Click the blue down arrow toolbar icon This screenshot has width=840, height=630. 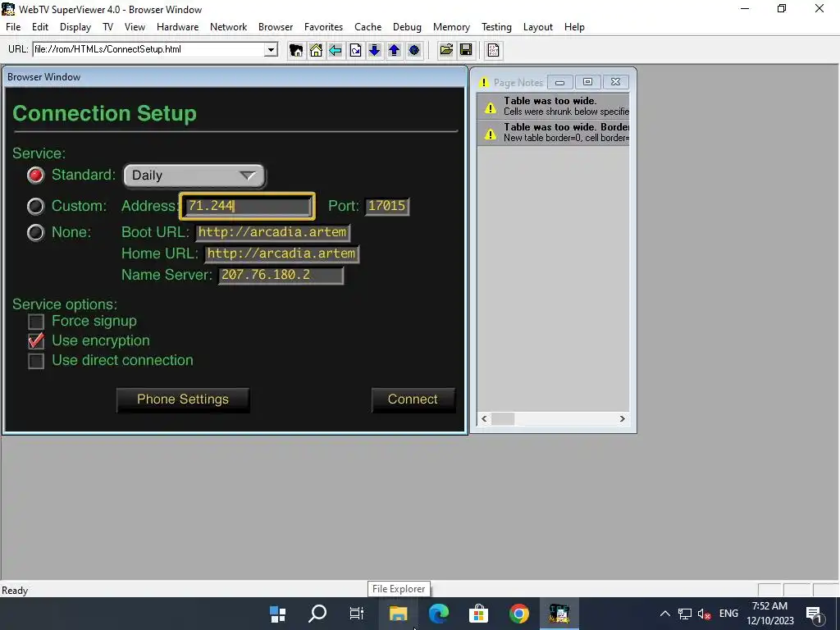[x=374, y=50]
